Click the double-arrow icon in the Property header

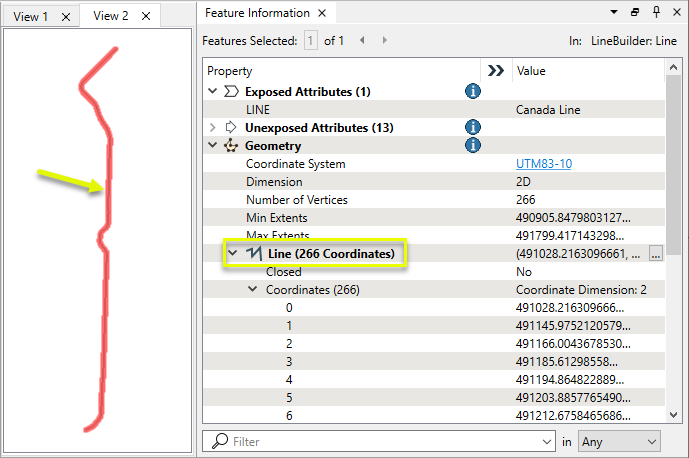(494, 71)
